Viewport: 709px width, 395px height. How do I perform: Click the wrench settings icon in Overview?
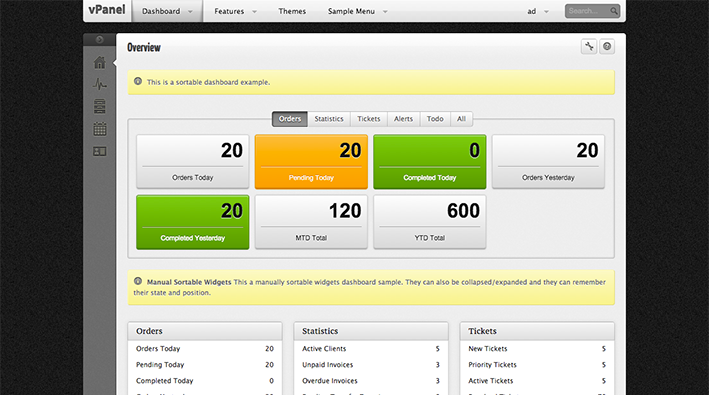(589, 46)
